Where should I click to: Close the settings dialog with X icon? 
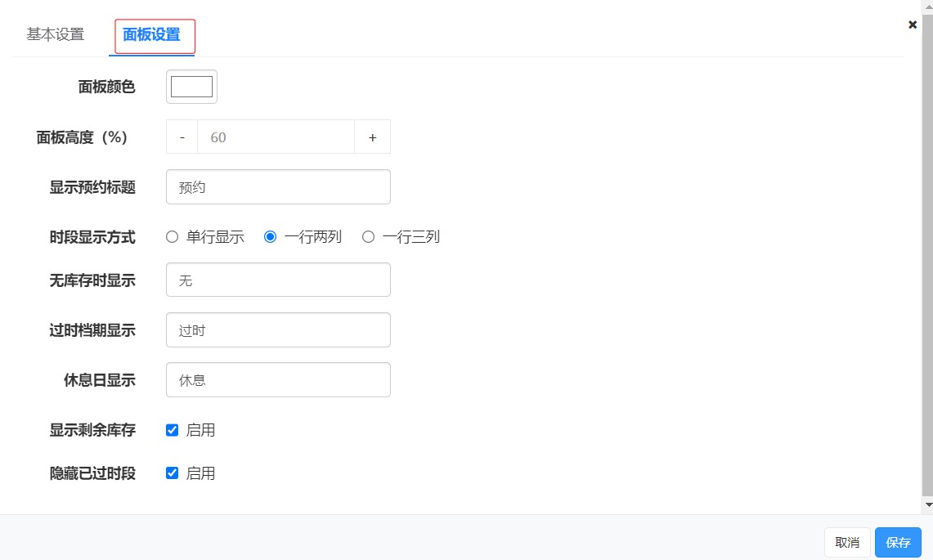tap(913, 25)
